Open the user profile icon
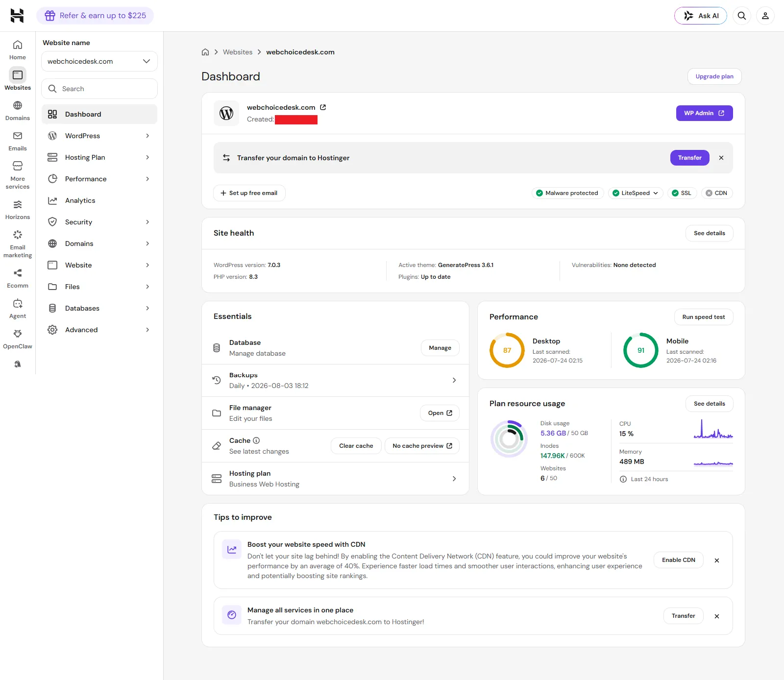This screenshot has width=784, height=680. [765, 16]
